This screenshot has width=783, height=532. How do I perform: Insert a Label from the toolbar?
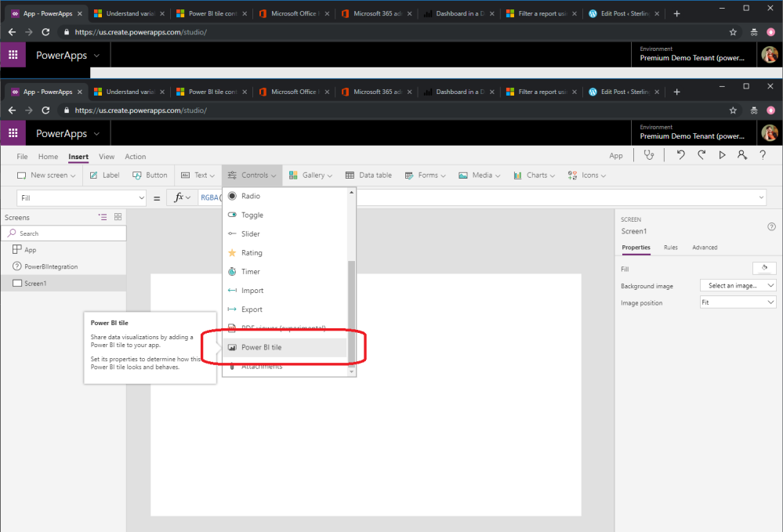coord(103,176)
